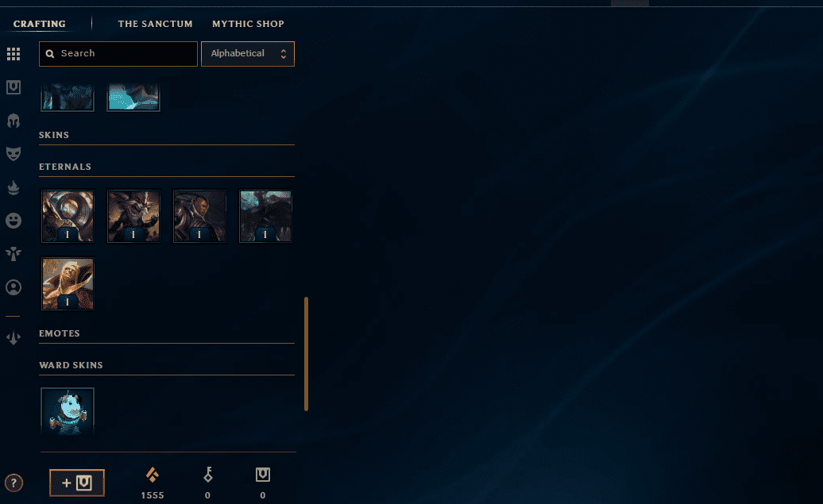
Task: Switch to The Sanctum tab
Action: [x=156, y=24]
